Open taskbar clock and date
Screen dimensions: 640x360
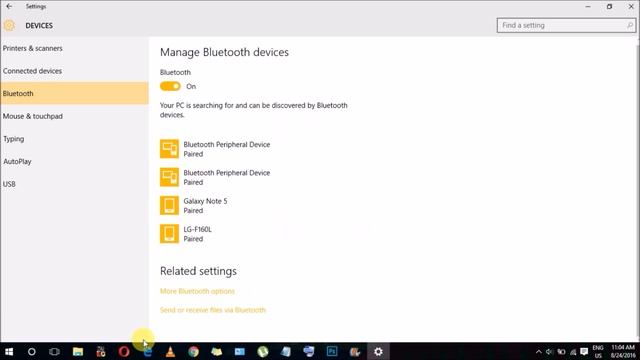pyautogui.click(x=623, y=351)
